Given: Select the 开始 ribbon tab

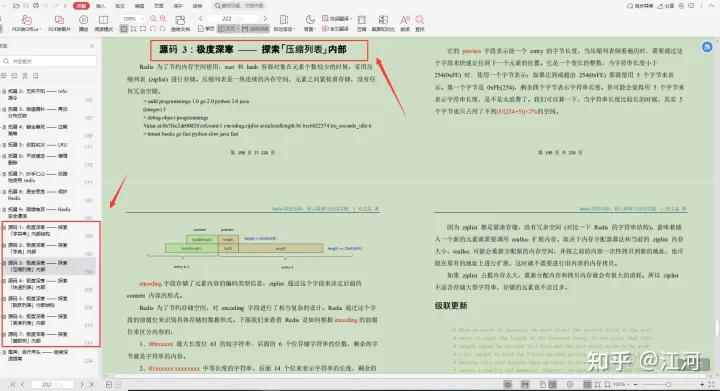Looking at the screenshot, I should (x=81, y=6).
